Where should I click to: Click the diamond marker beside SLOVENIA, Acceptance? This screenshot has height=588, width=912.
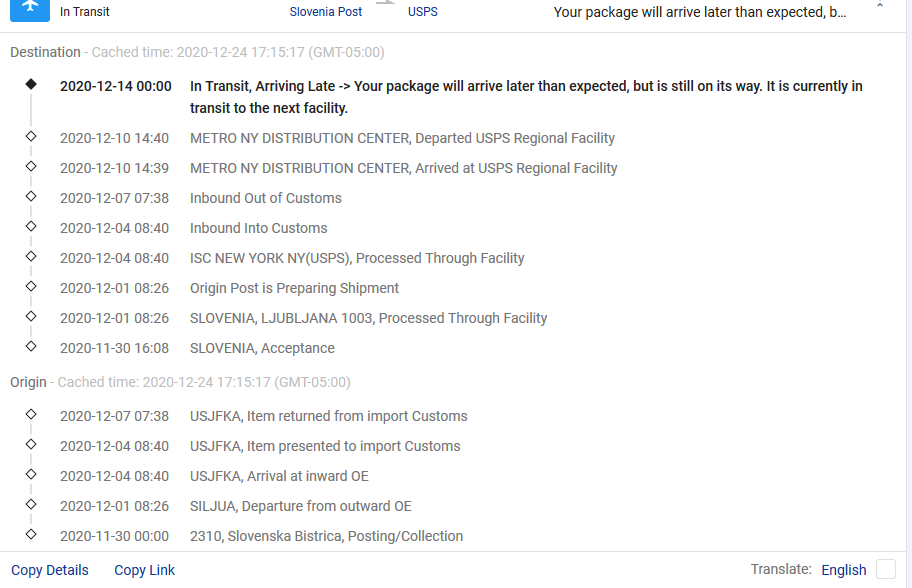point(31,347)
